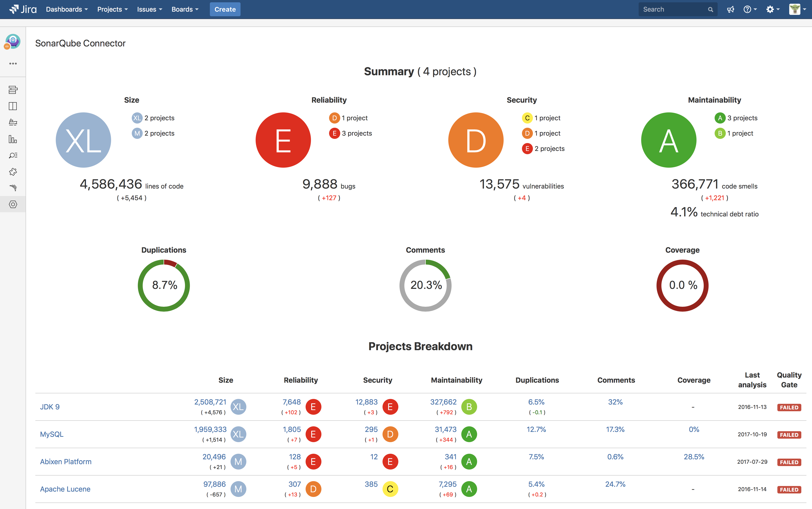This screenshot has width=812, height=509.
Task: Click the 4.1% technical debt ratio
Action: pyautogui.click(x=714, y=212)
